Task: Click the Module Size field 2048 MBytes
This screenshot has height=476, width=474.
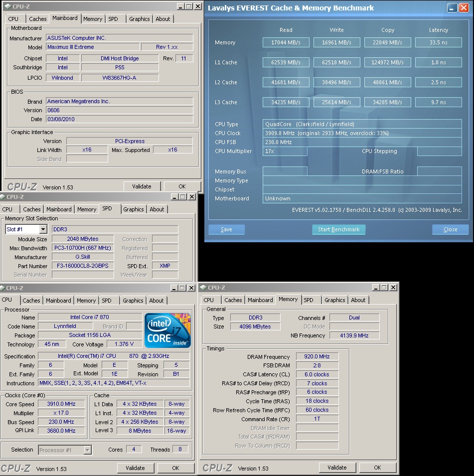Action: click(83, 239)
